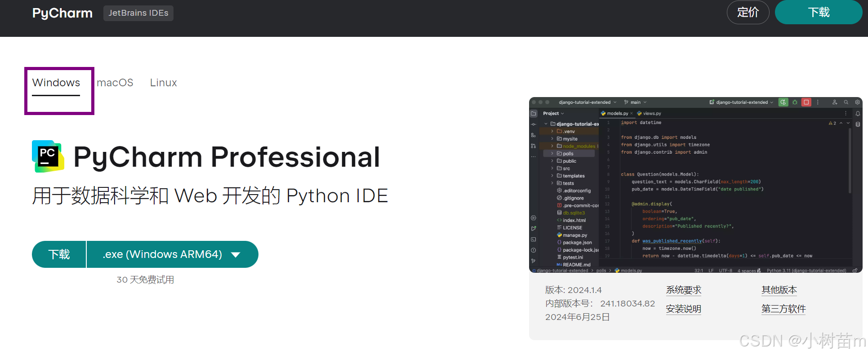Click the Pull Requests tool window icon

[x=534, y=146]
